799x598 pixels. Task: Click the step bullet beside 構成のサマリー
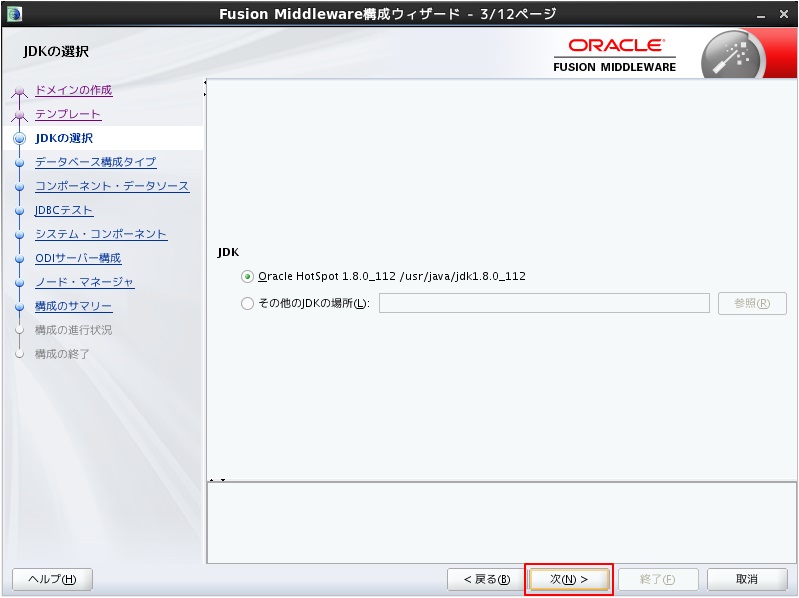19,307
